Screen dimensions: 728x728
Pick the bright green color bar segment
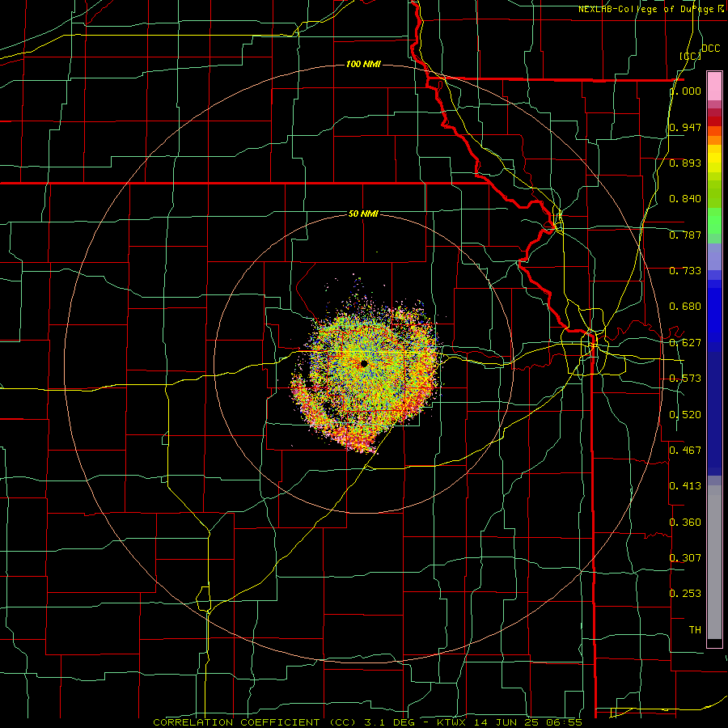coord(714,221)
